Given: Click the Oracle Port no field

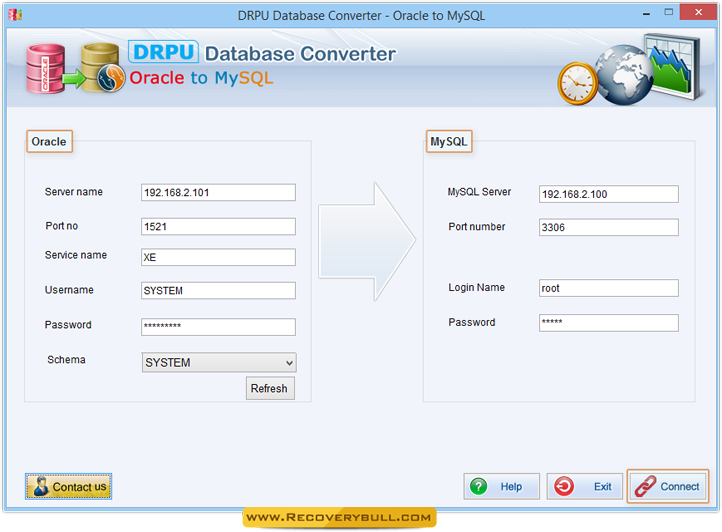Looking at the screenshot, I should point(218,227).
